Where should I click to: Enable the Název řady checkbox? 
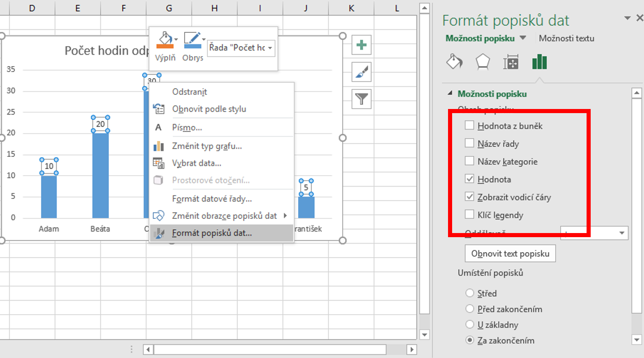tap(469, 143)
